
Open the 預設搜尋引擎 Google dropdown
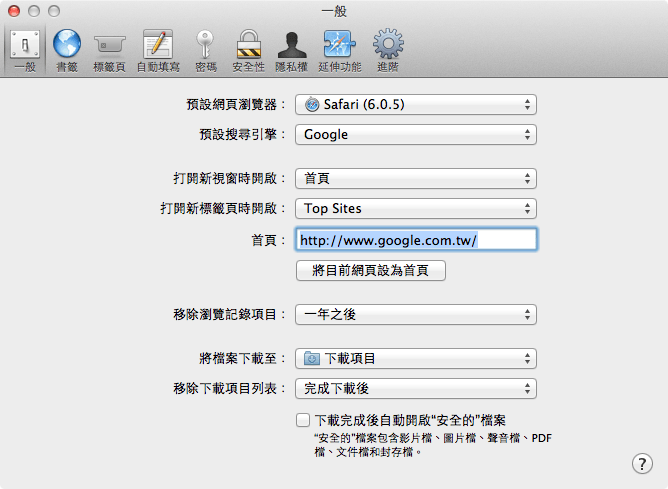(416, 135)
